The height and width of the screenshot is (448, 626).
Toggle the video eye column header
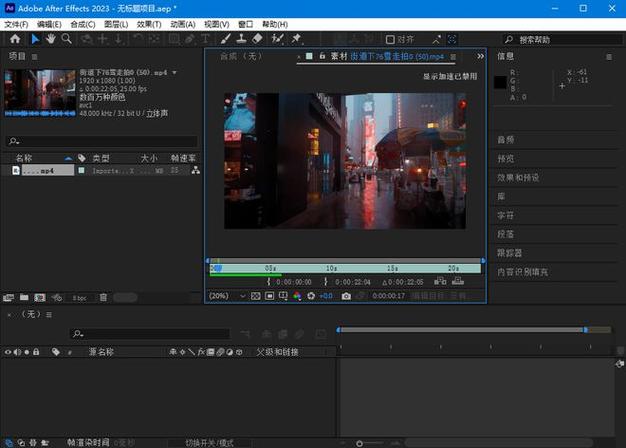tap(8, 352)
